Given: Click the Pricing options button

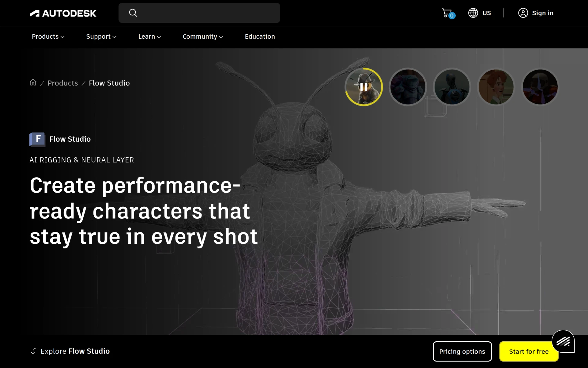Looking at the screenshot, I should pos(462,351).
